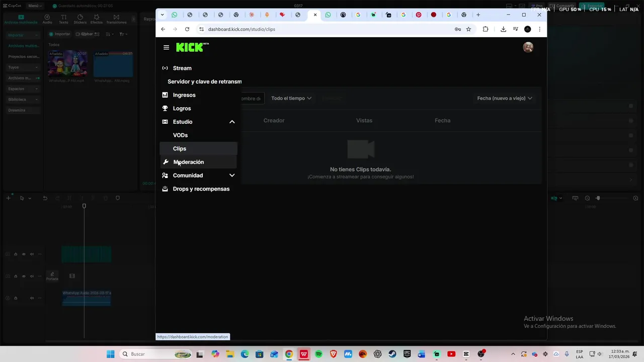Select Clips under Estudio
Image resolution: width=644 pixels, height=362 pixels.
[198, 149]
